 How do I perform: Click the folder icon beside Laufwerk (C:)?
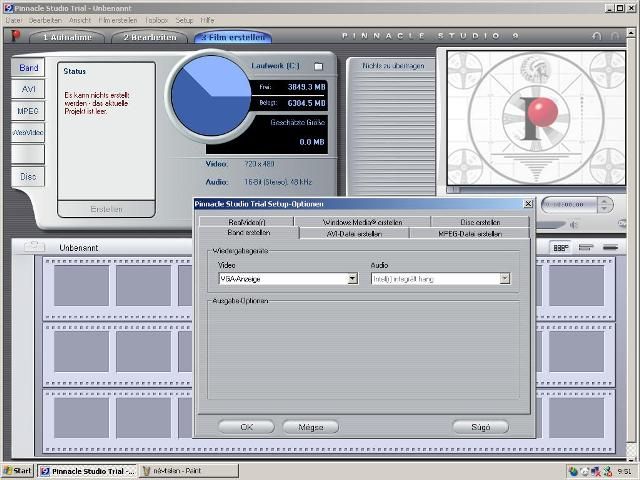(x=318, y=66)
